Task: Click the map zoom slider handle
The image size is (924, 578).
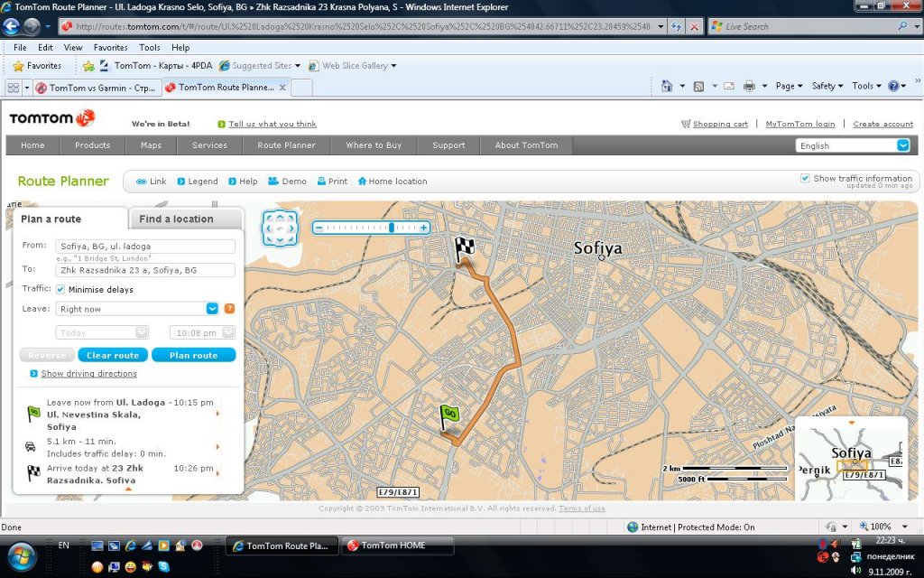Action: pyautogui.click(x=391, y=228)
